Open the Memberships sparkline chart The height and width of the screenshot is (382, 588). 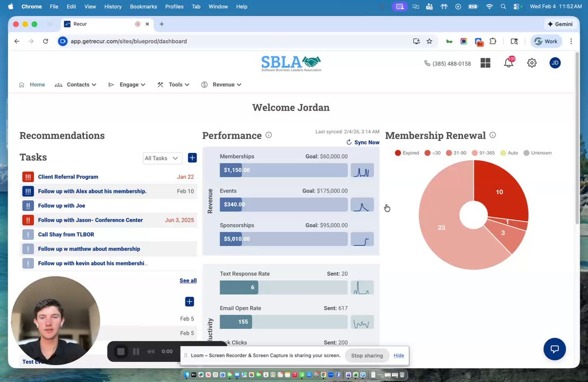(x=362, y=170)
